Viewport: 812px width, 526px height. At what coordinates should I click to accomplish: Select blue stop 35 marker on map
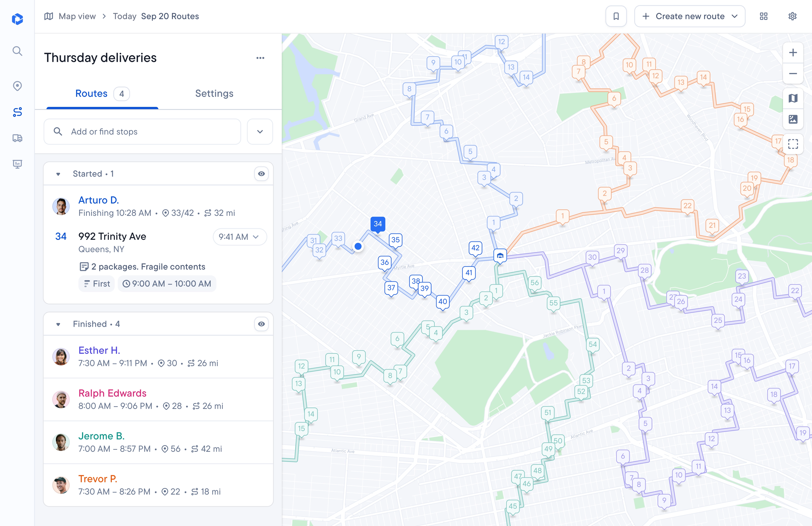click(395, 240)
